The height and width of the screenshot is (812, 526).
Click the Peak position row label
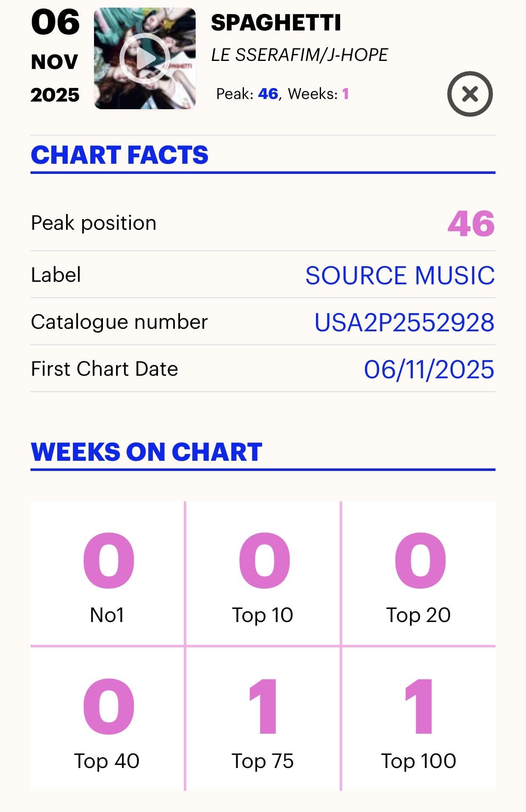(x=94, y=223)
